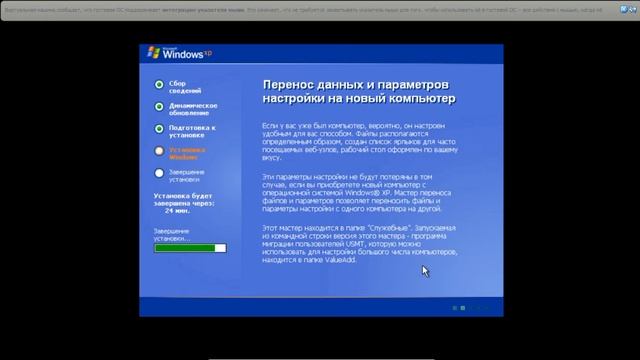Click the orange "Установка Windows" step indicator circle
This screenshot has height=360, width=640.
pyautogui.click(x=159, y=151)
